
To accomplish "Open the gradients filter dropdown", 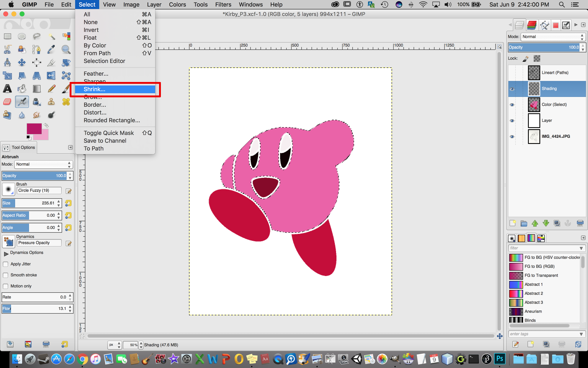I will (581, 248).
